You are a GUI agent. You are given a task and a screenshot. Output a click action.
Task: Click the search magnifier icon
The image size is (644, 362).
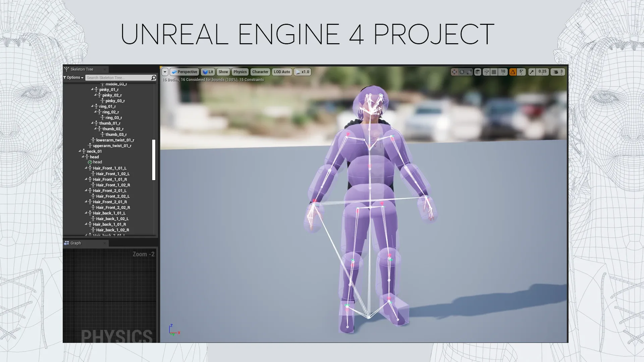click(x=154, y=77)
